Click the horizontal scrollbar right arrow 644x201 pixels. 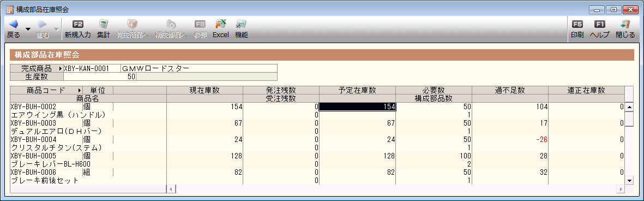[620, 189]
